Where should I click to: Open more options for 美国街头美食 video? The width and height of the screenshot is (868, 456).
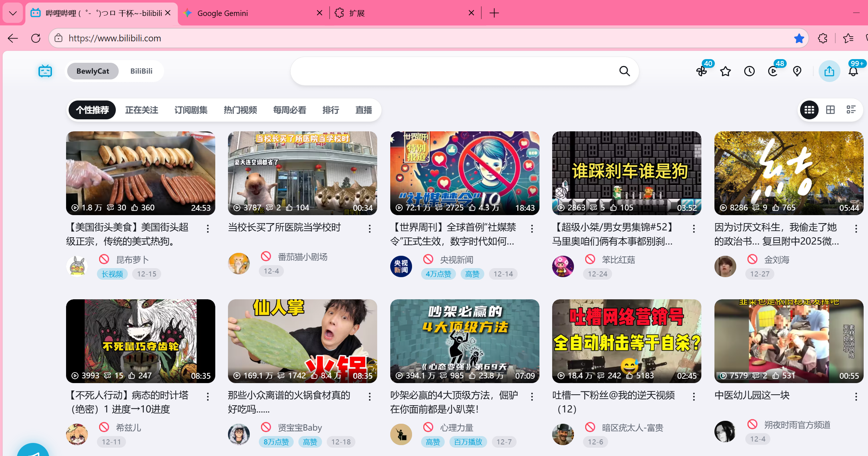[x=208, y=229]
